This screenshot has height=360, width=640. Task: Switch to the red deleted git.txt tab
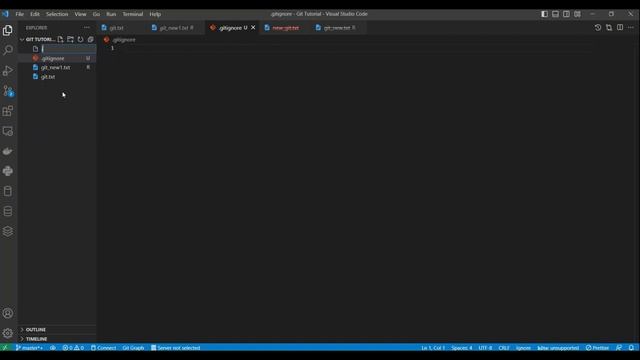click(284, 28)
